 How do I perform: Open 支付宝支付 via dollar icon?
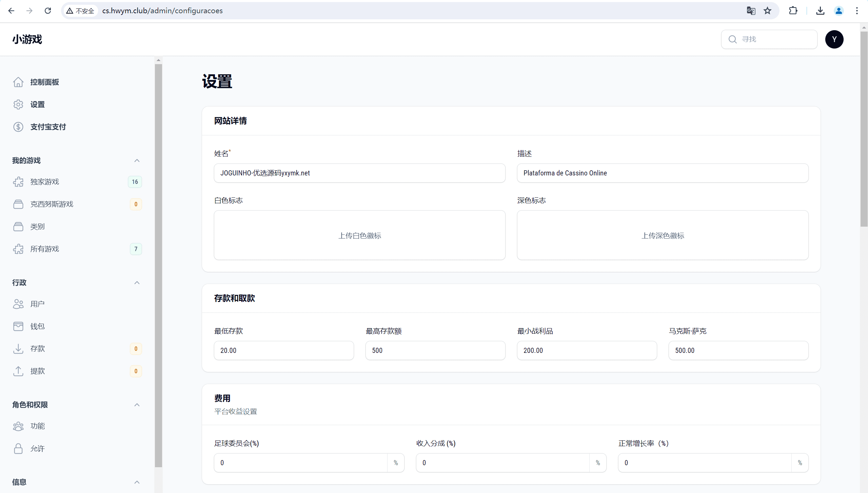coord(18,127)
